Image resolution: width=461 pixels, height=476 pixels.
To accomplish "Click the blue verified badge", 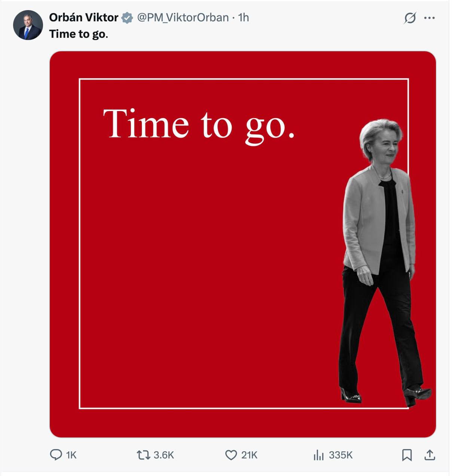I will [128, 18].
